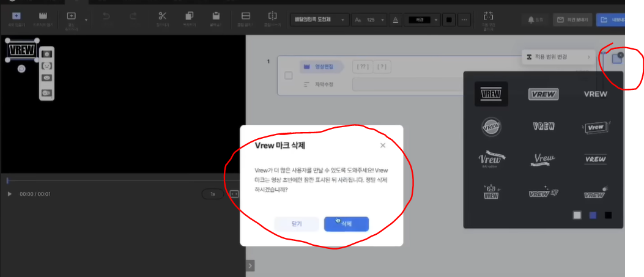
Task: Click the merge clips icon
Action: [246, 16]
